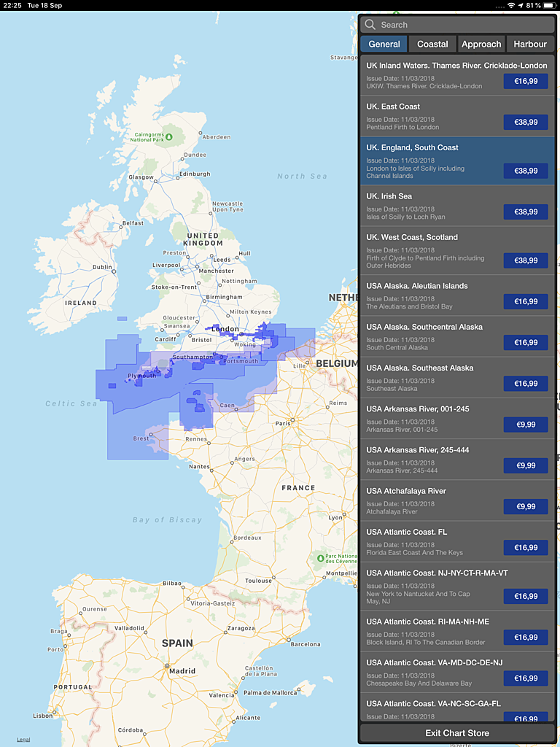
Task: Buy USA Alaska Aleutian Islands chart
Action: [525, 301]
